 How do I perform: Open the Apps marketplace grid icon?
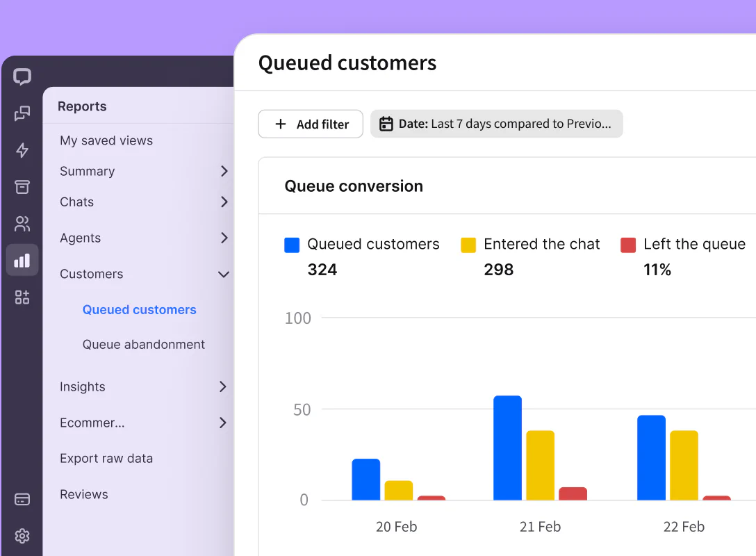click(x=22, y=296)
